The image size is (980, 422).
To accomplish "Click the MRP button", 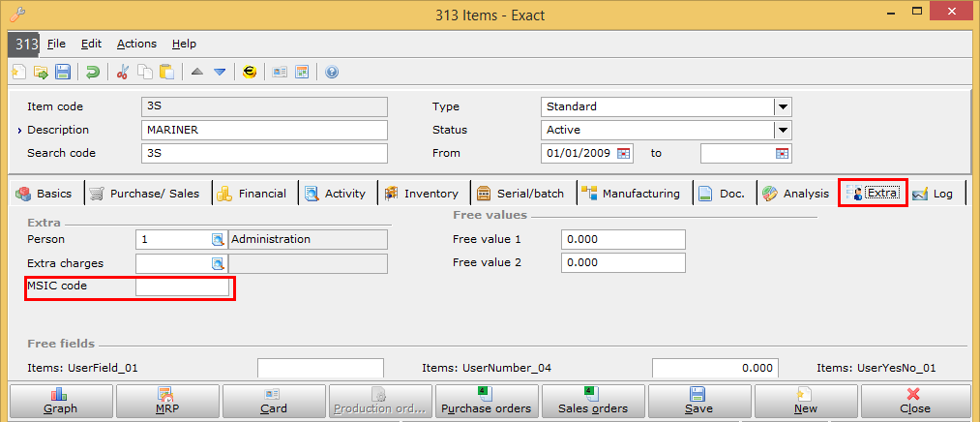I will click(x=166, y=401).
